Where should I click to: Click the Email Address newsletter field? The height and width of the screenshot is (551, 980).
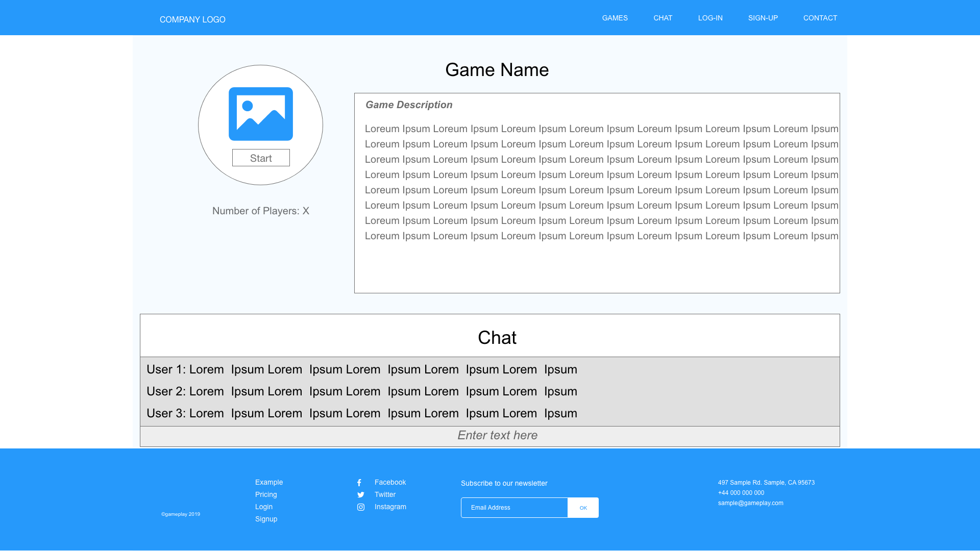point(514,508)
